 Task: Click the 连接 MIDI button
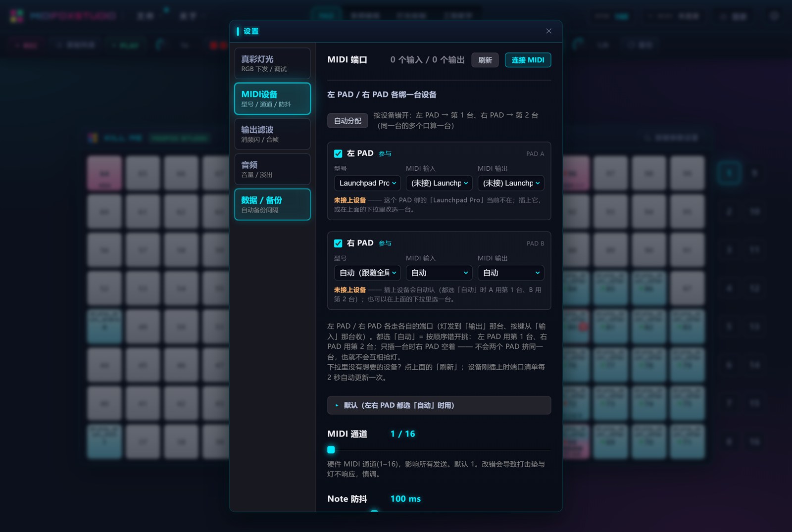point(528,60)
